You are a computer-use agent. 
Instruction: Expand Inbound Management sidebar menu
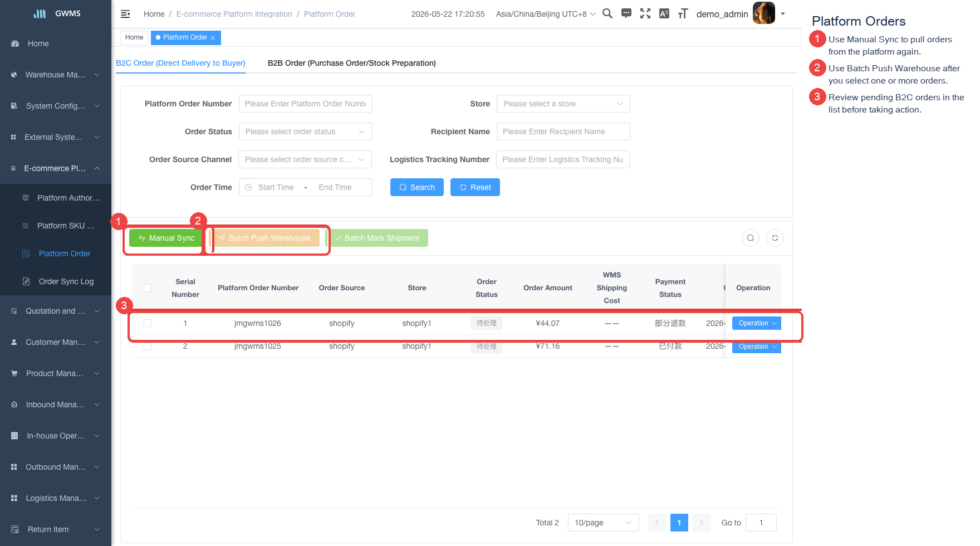pyautogui.click(x=56, y=404)
